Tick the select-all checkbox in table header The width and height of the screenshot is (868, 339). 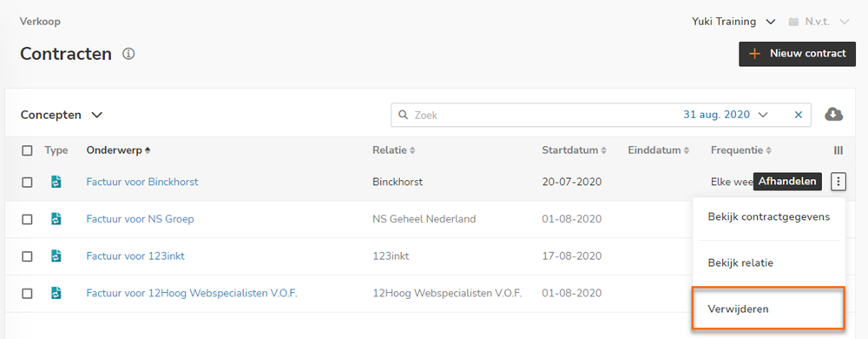pyautogui.click(x=27, y=150)
